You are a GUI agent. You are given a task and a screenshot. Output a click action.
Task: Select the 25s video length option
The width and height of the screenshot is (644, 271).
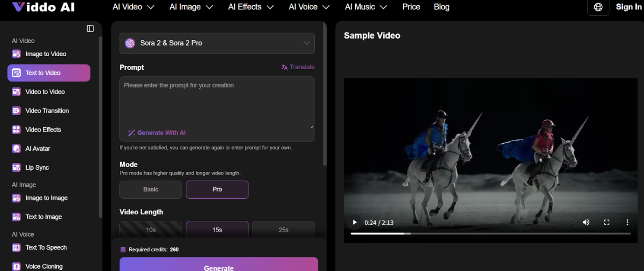(x=284, y=229)
